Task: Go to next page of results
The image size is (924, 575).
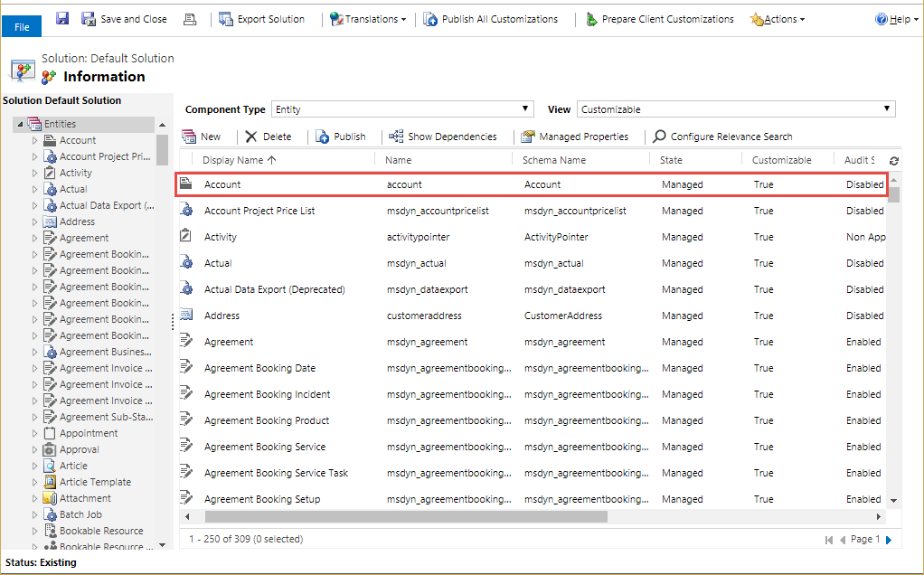Action: coord(888,540)
